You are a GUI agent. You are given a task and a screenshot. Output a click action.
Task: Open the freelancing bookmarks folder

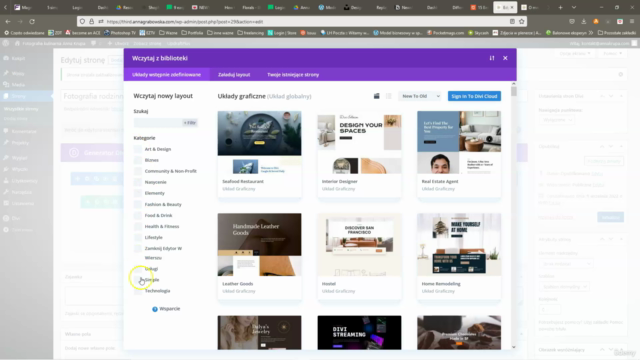251,33
